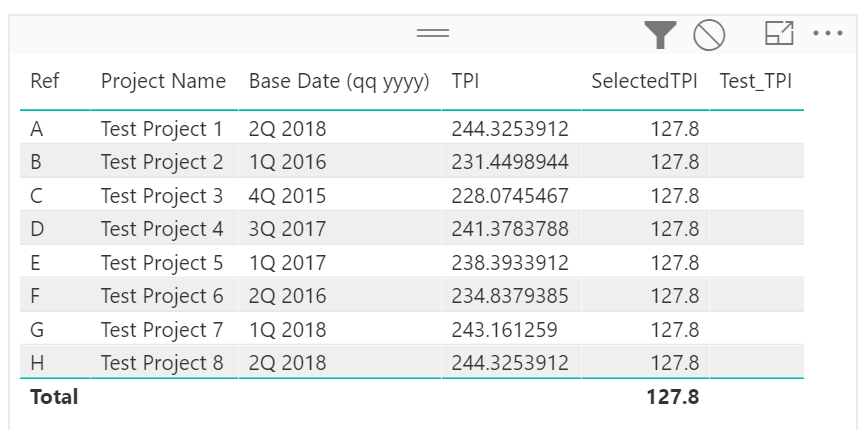Click the Test Project 4 cell
The height and width of the screenshot is (430, 862).
pyautogui.click(x=162, y=229)
